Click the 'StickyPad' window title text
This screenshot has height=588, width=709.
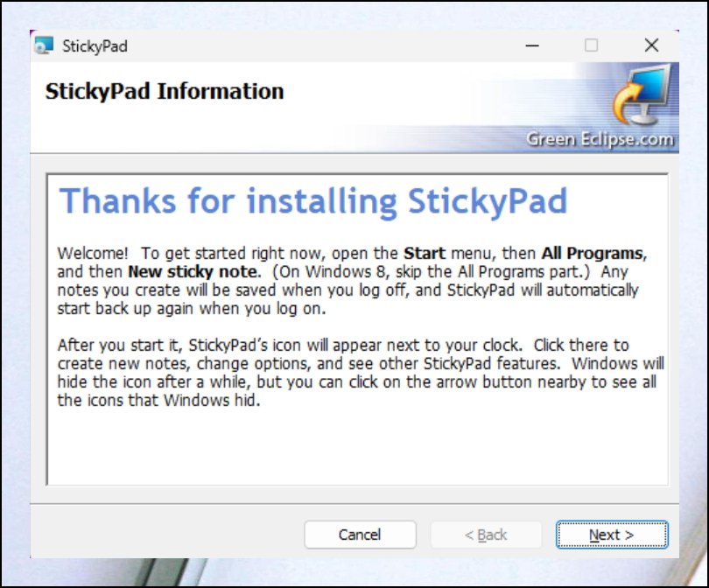pyautogui.click(x=95, y=46)
